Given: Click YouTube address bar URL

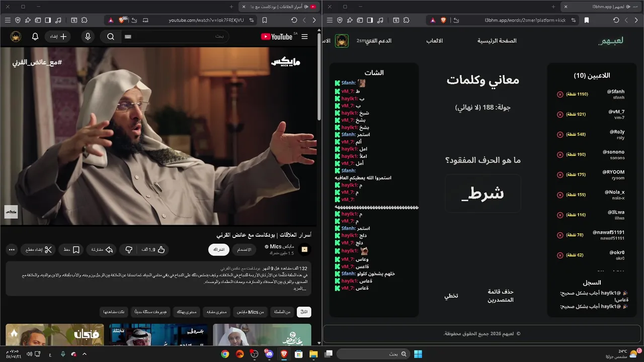Looking at the screenshot, I should 206,20.
